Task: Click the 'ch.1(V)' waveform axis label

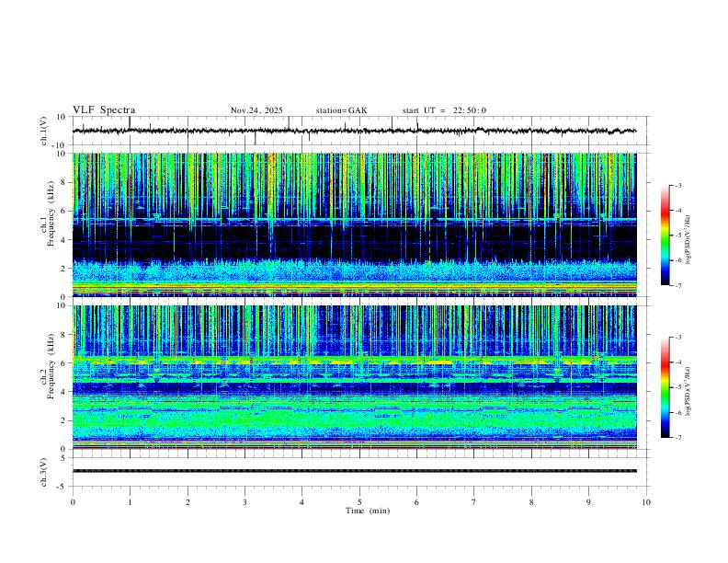Action: (x=44, y=131)
